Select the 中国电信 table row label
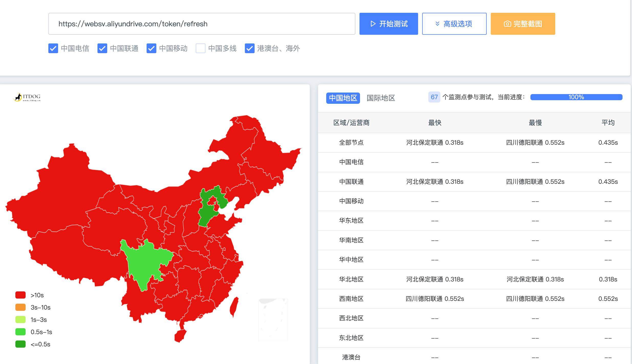The height and width of the screenshot is (364, 632). (351, 162)
